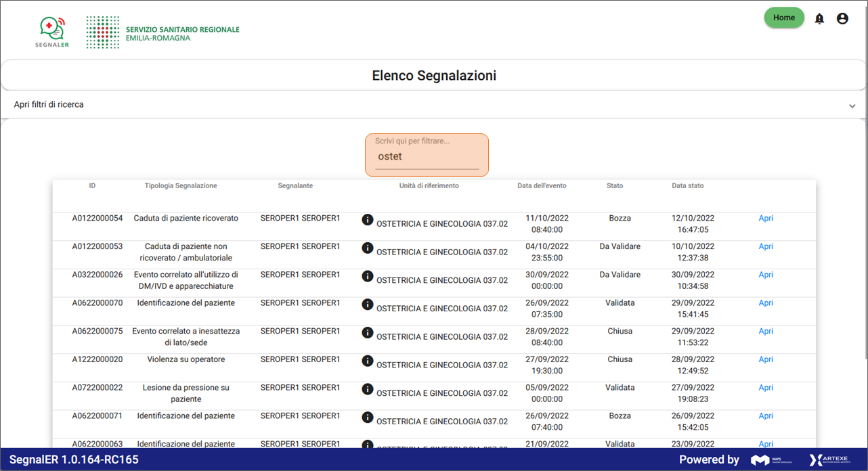Expand the search filters chevron
Image resolution: width=868 pixels, height=471 pixels.
852,106
